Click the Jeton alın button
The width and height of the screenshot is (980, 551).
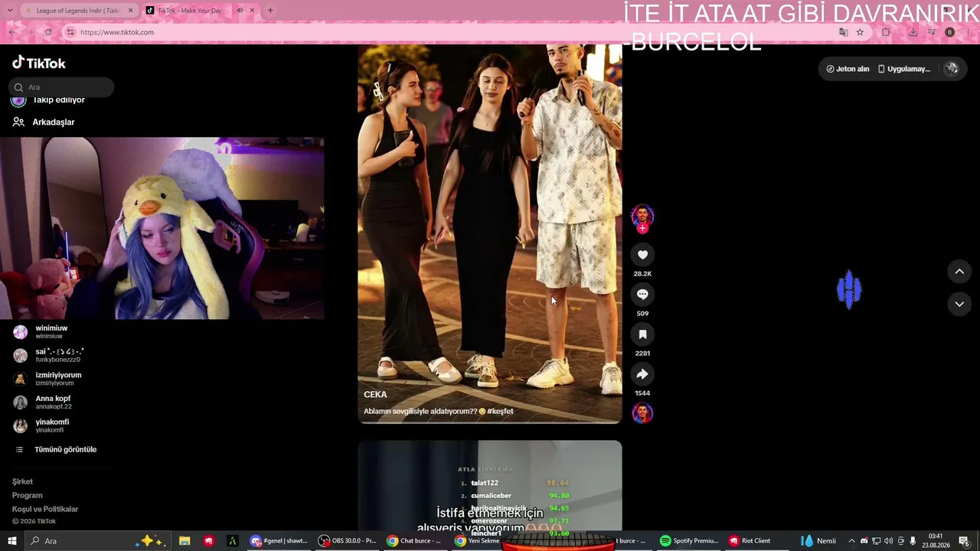(x=848, y=69)
